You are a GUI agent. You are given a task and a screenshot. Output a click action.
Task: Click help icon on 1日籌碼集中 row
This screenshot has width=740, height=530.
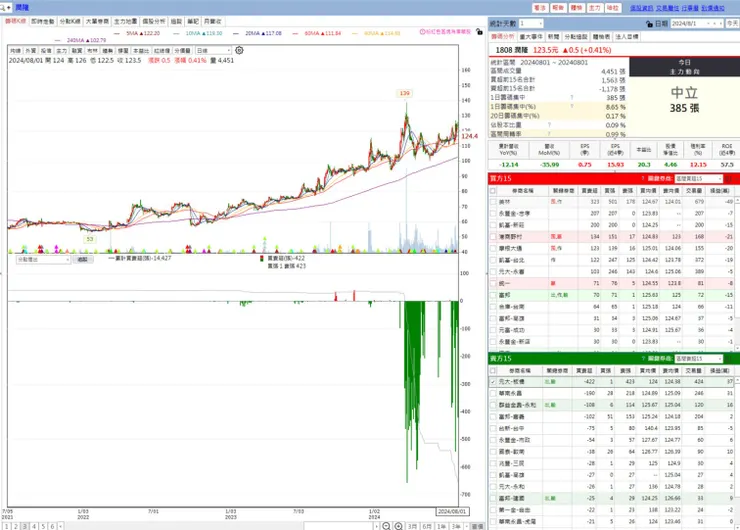pos(572,98)
